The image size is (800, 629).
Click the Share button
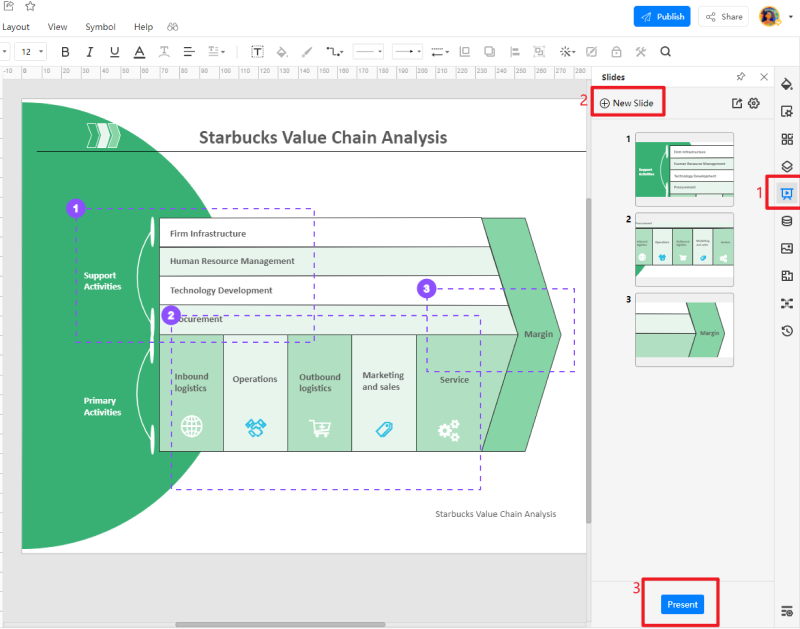723,17
